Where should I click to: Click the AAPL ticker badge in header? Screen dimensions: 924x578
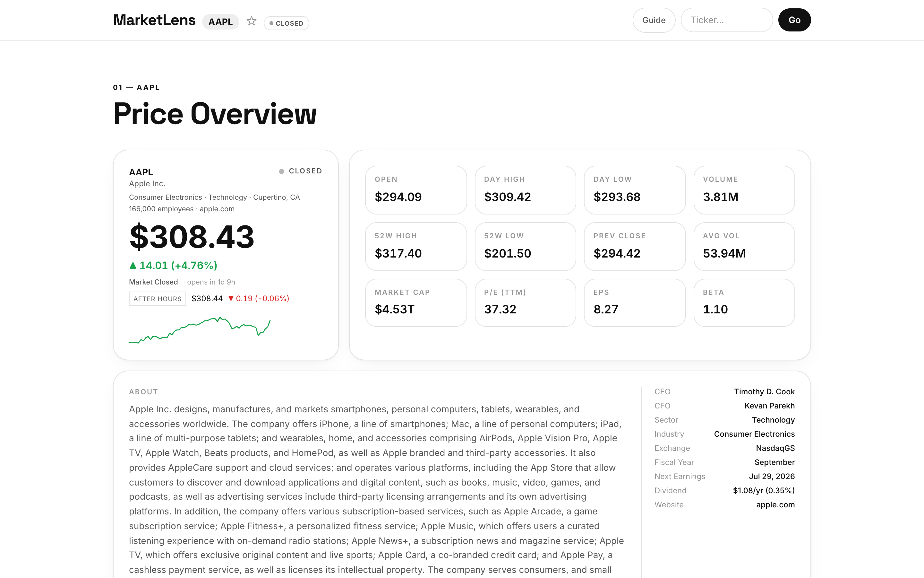point(220,22)
